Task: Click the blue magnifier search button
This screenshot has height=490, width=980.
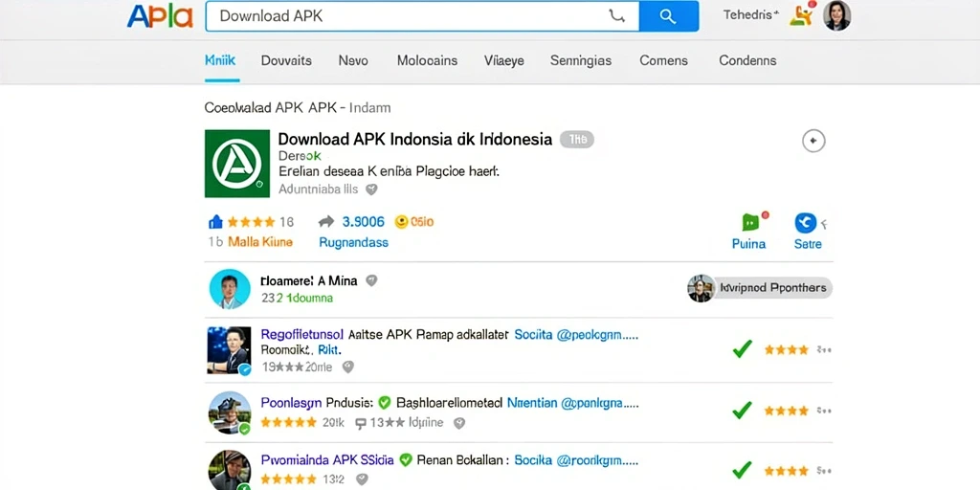Action: [668, 16]
